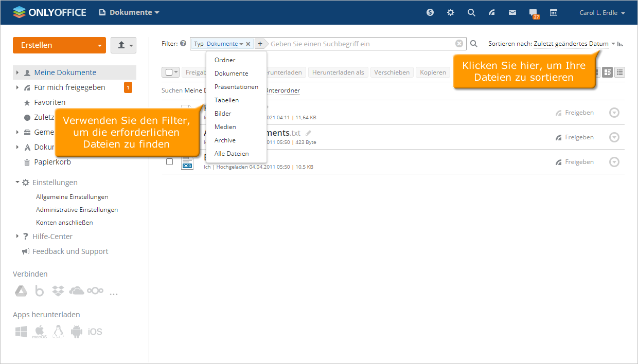The image size is (638, 364).
Task: Click the Kopieren button
Action: coord(433,72)
